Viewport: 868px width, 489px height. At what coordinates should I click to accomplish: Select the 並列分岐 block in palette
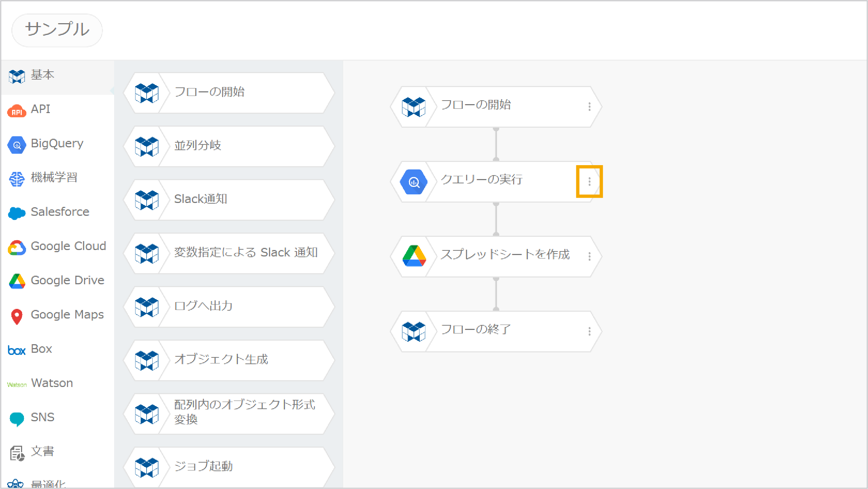point(229,146)
